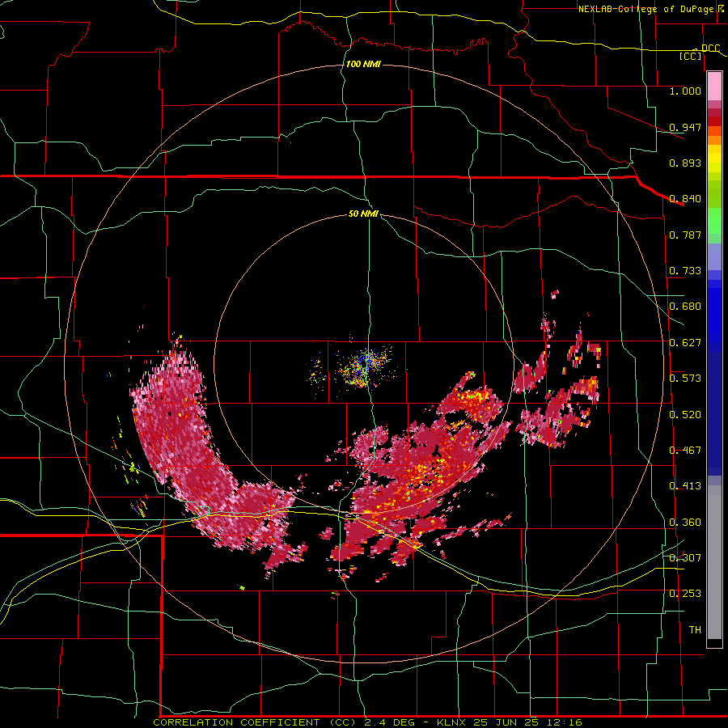Click the 0.573 scale value
Screen dimensions: 728x728
pyautogui.click(x=685, y=379)
